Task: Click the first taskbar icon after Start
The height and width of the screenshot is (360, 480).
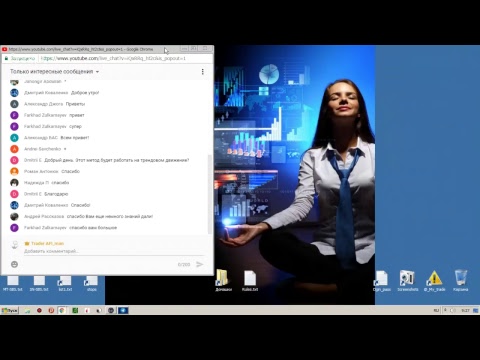Action: [x=27, y=310]
